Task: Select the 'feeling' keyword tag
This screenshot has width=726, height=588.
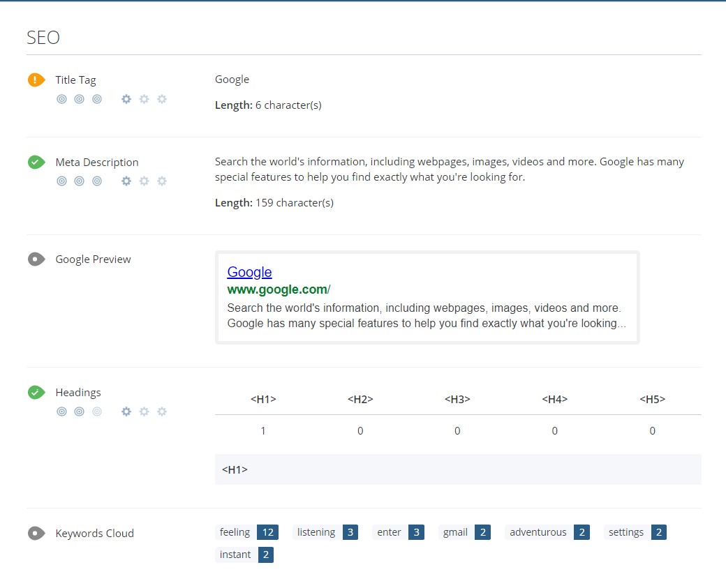Action: [x=235, y=532]
